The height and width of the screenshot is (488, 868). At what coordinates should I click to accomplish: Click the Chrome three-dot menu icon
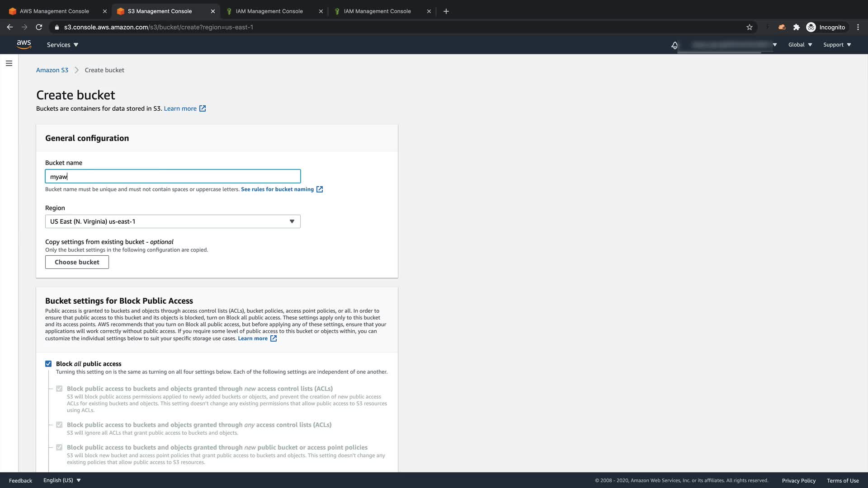(x=858, y=27)
